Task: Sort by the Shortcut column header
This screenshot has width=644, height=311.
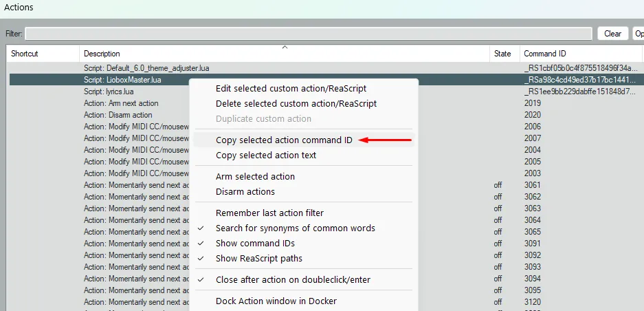Action: 25,54
